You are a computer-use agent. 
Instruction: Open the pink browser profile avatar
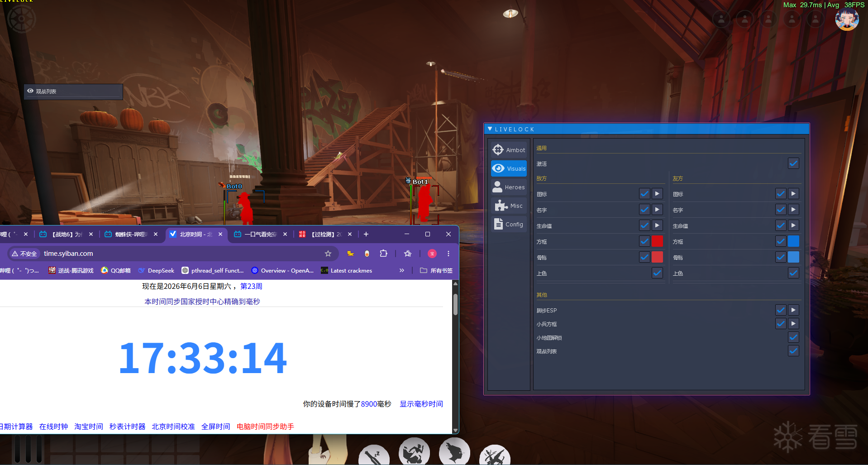click(432, 254)
